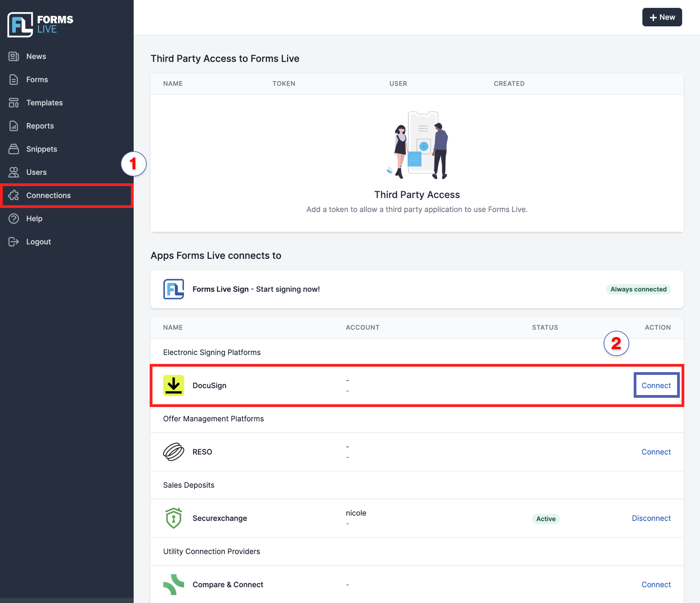Viewport: 700px width, 603px height.
Task: Open Snippets from the sidebar
Action: click(x=67, y=149)
